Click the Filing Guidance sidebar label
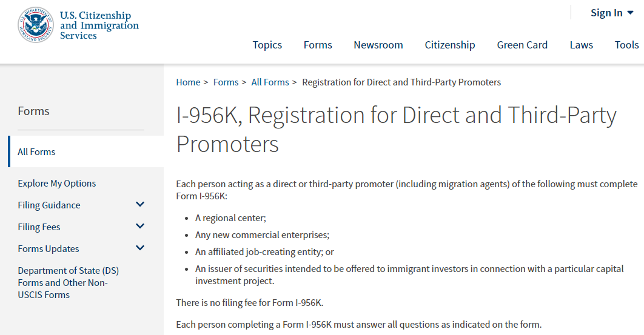 (x=49, y=205)
